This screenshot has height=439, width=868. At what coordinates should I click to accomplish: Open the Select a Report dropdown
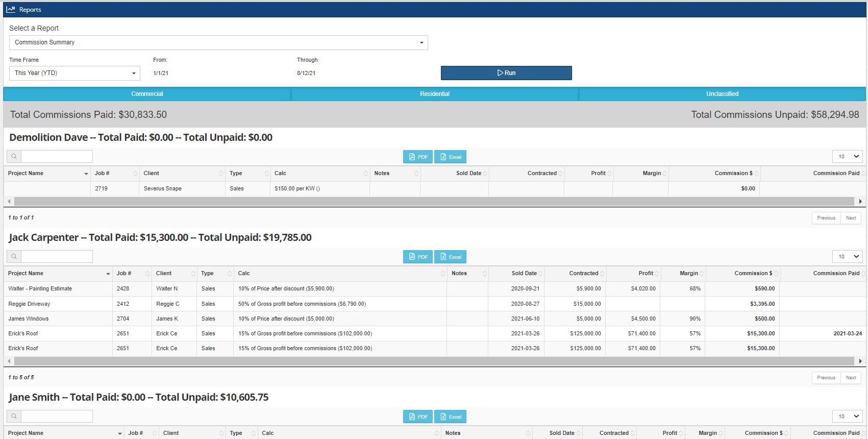point(218,42)
